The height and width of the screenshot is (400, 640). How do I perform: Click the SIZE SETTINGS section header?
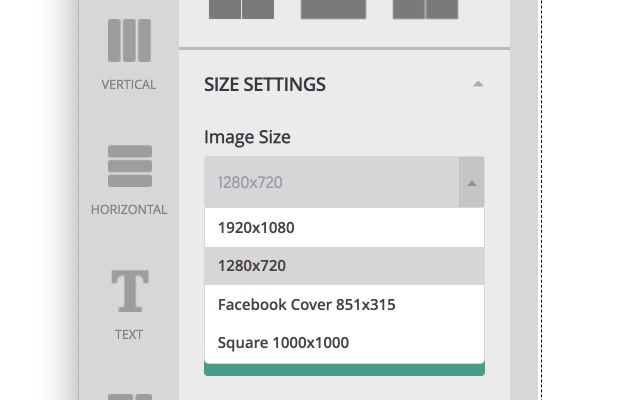coord(265,85)
